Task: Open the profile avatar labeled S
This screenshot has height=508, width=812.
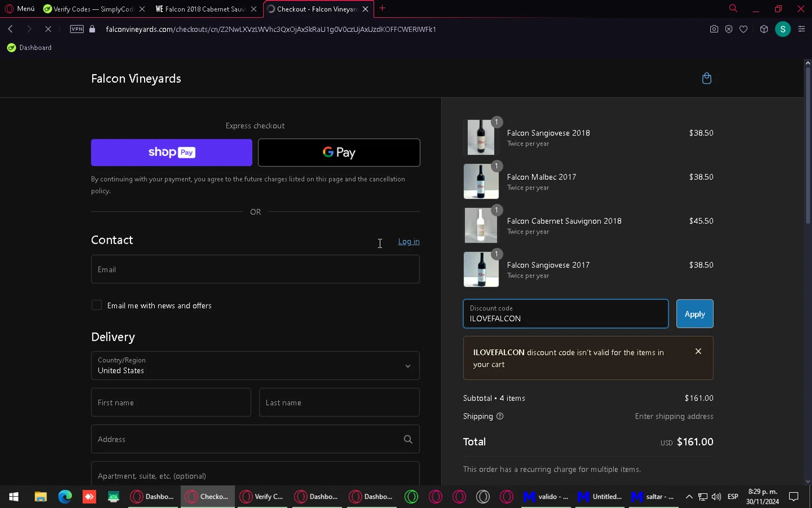Action: coord(783,29)
